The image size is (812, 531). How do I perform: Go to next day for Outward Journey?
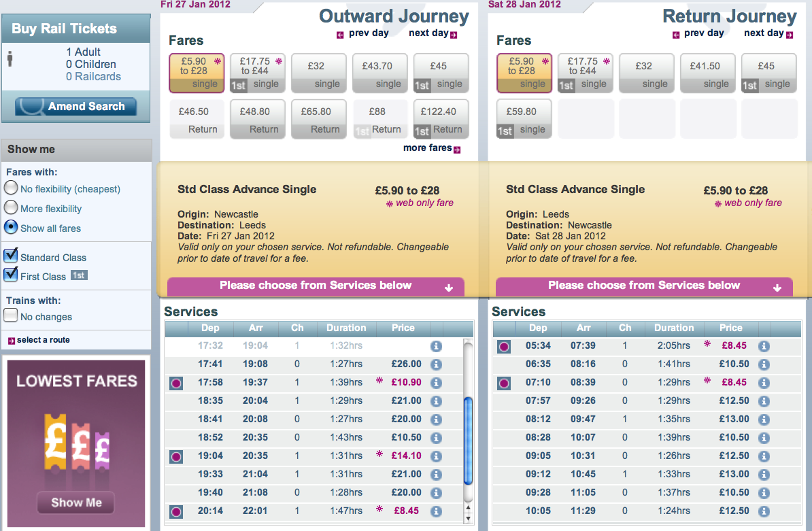pyautogui.click(x=433, y=33)
